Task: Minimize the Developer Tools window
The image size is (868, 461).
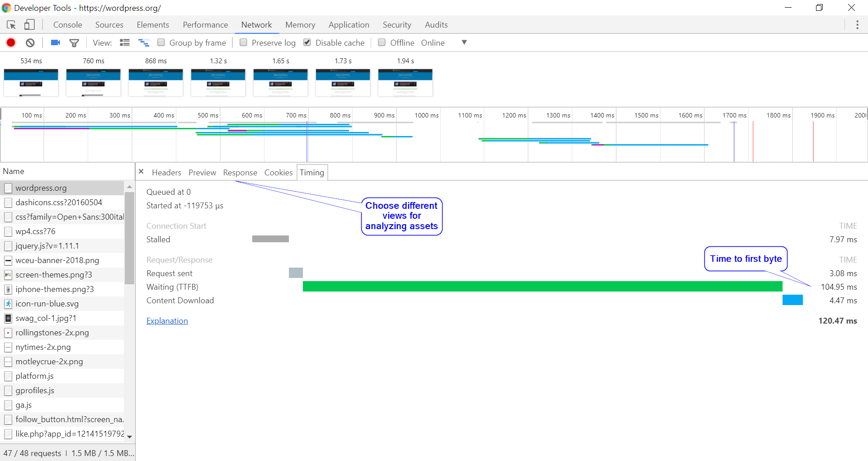Action: pos(788,8)
